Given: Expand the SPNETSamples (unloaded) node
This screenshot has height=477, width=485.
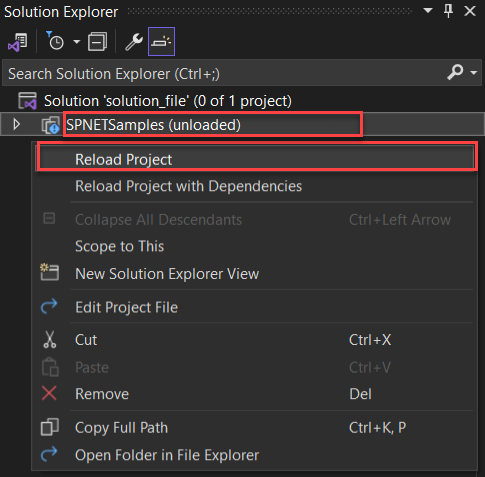Looking at the screenshot, I should click(16, 124).
